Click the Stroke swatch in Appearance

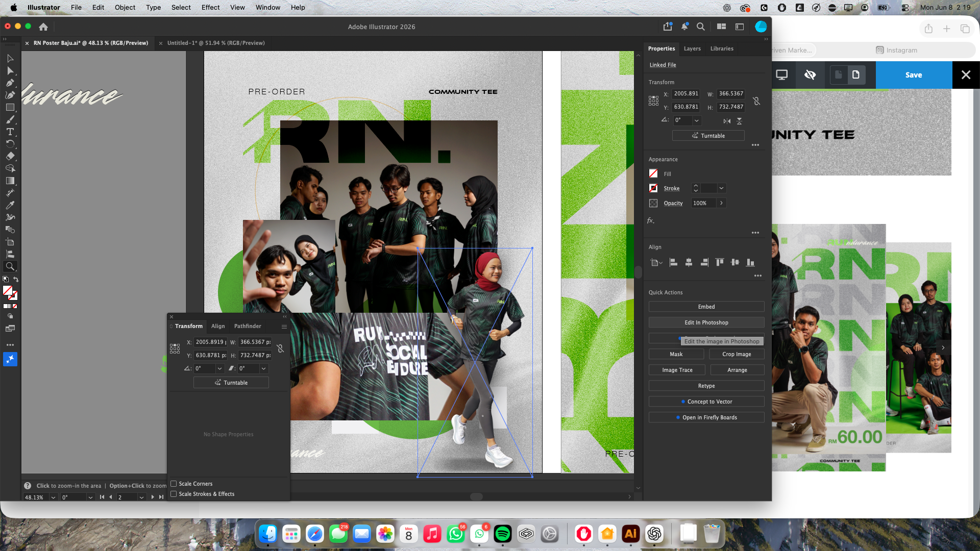coord(653,188)
